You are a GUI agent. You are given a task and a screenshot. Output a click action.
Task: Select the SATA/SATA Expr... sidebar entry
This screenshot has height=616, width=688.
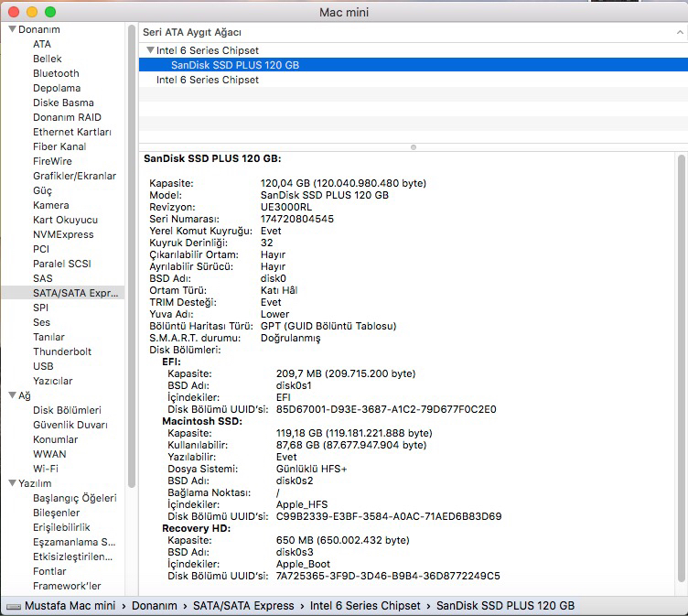point(63,293)
